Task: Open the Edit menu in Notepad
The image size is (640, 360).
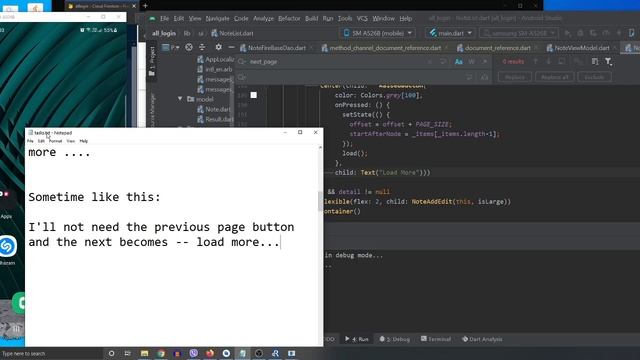Action: (41, 141)
